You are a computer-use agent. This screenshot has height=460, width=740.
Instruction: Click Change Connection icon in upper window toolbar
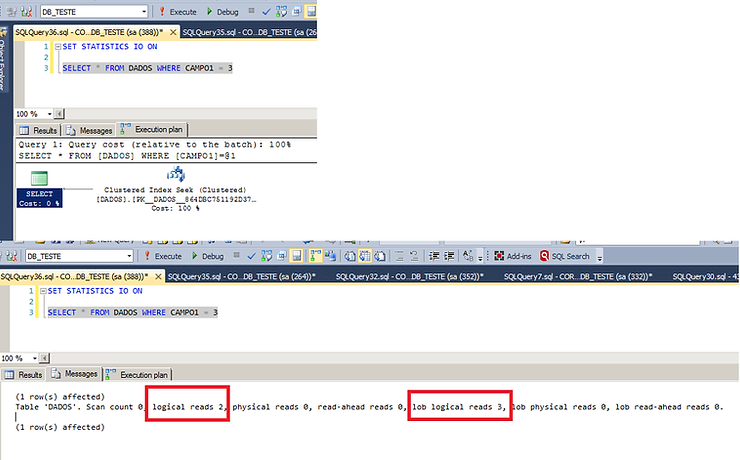26,12
